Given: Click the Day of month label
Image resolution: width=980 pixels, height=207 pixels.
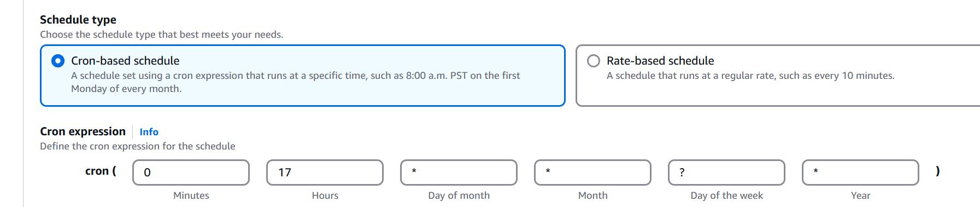Looking at the screenshot, I should click(x=459, y=196).
